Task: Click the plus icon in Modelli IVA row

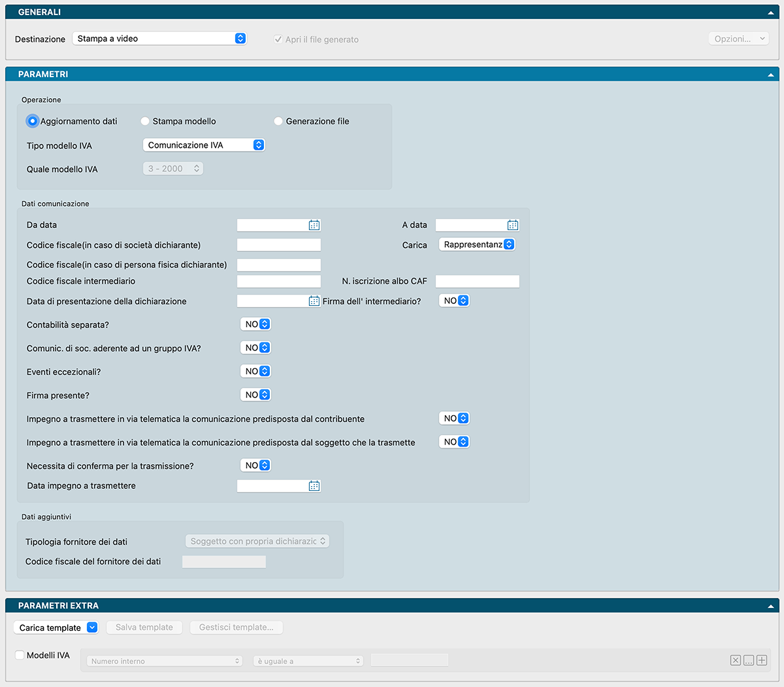Action: (x=762, y=660)
